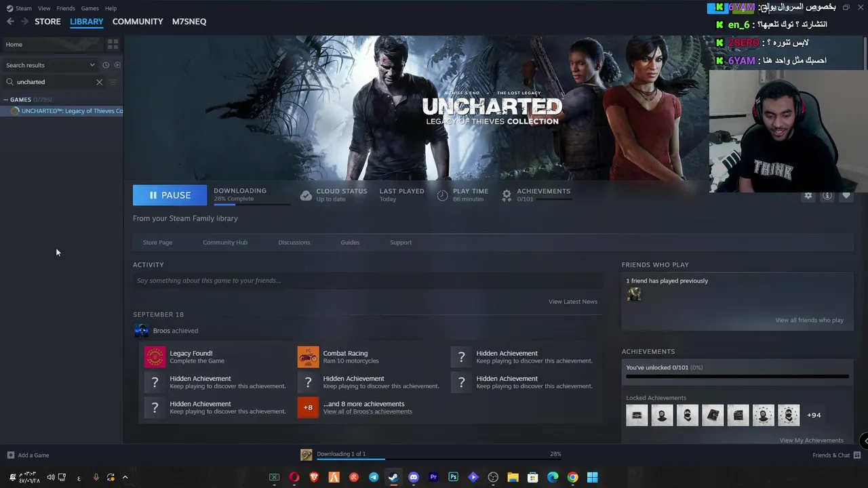Click the bottom download progress bar
This screenshot has width=868, height=488.
pos(439,459)
